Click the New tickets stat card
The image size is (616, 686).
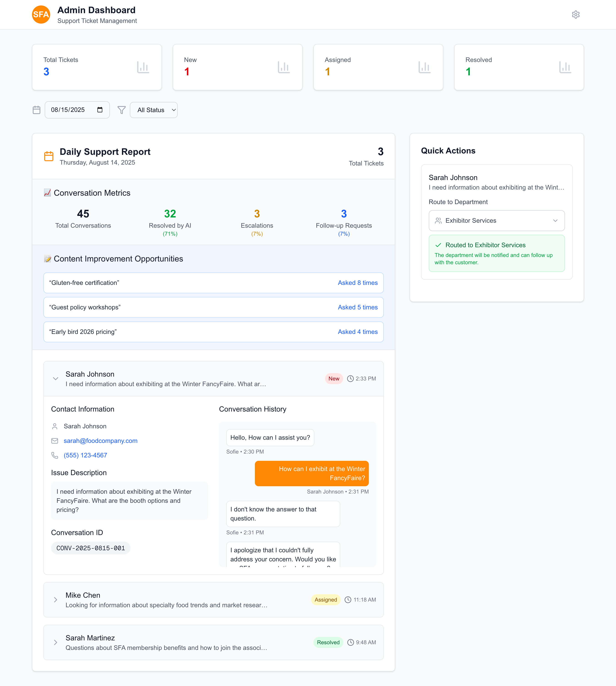click(x=237, y=67)
